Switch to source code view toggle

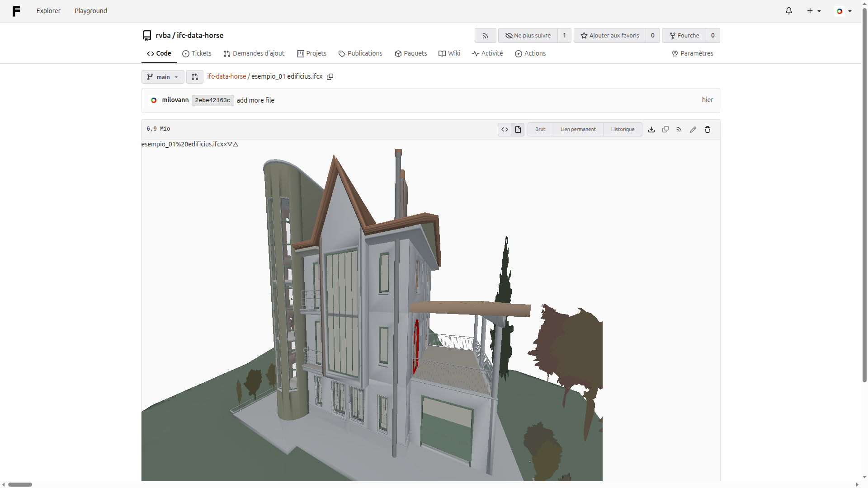coord(505,130)
